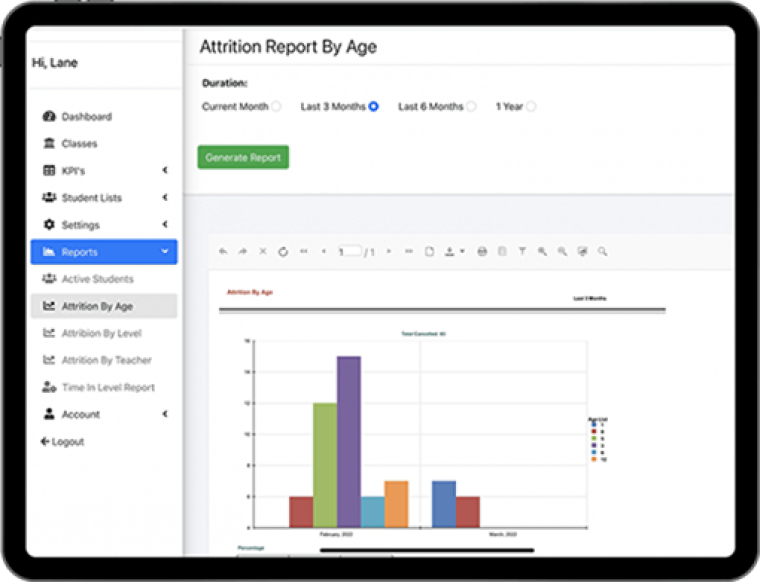Select Current Month duration radio
The width and height of the screenshot is (760, 582).
[x=276, y=106]
